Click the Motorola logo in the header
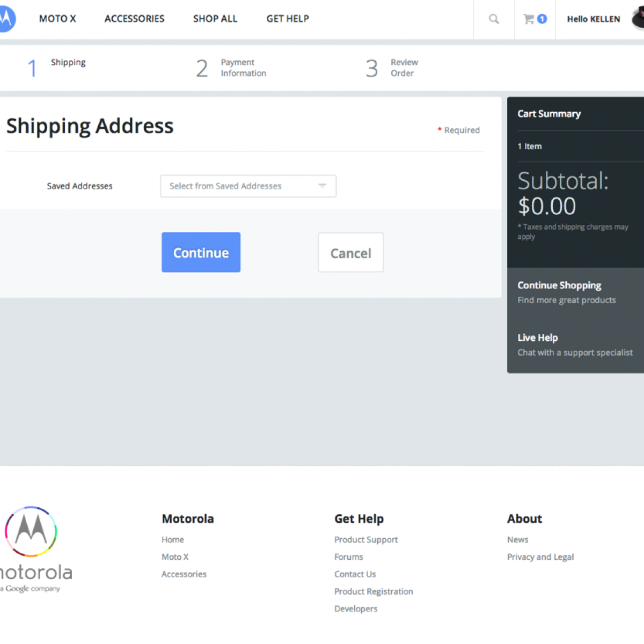Viewport: 644px width, 644px height. coord(7,18)
